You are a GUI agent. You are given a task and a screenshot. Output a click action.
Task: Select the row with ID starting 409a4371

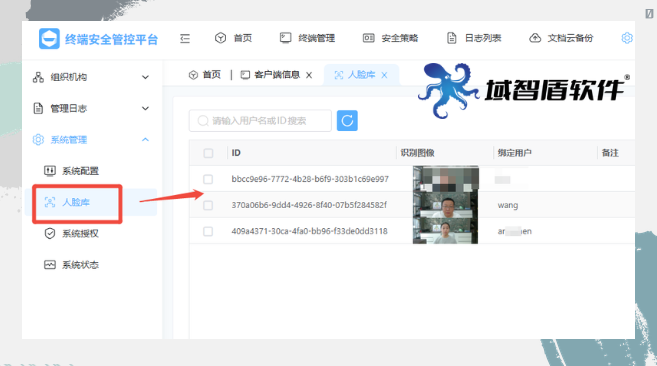(x=208, y=231)
